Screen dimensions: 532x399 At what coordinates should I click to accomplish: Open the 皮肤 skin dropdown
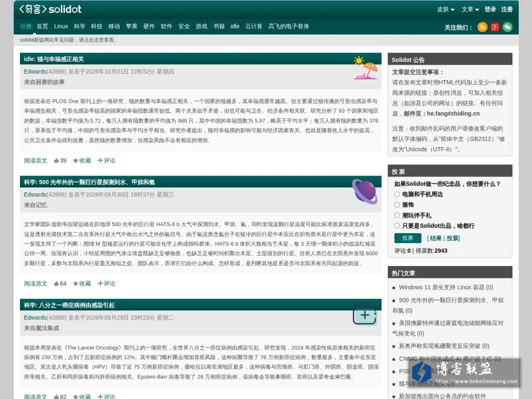point(446,9)
